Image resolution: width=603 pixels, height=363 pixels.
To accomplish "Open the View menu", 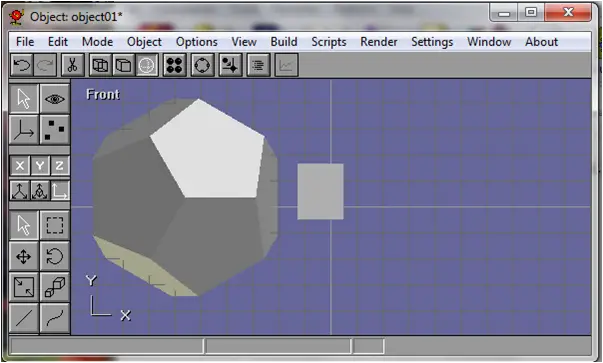I will 244,42.
